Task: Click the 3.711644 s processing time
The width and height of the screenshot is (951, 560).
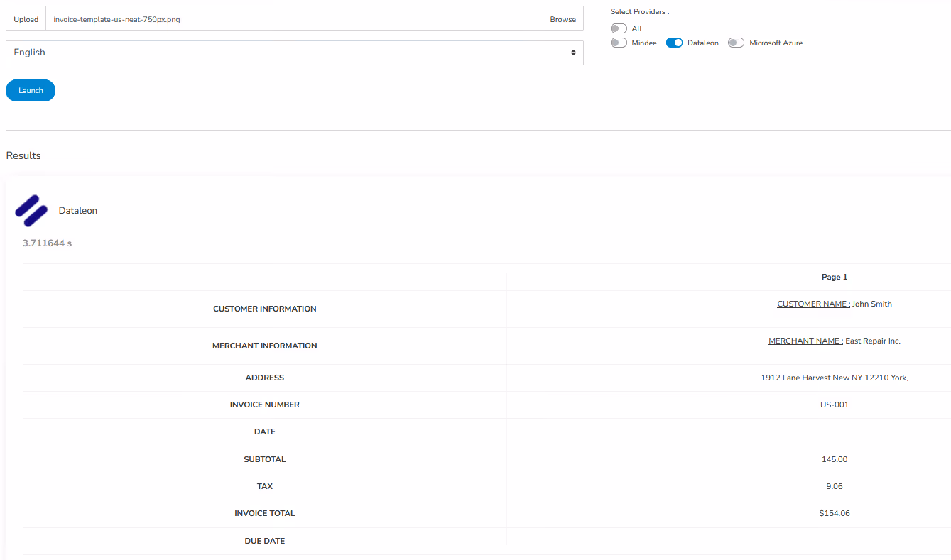Action: click(47, 243)
